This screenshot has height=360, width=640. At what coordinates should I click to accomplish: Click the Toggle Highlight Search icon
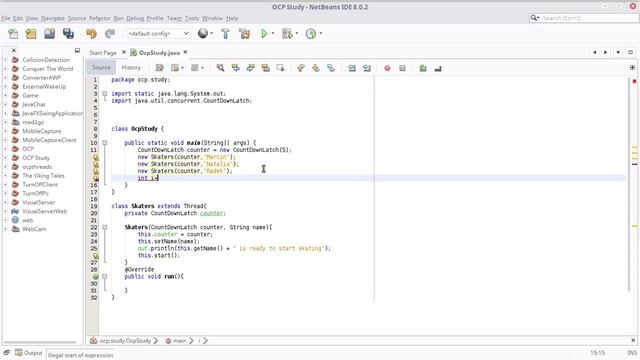(x=266, y=68)
